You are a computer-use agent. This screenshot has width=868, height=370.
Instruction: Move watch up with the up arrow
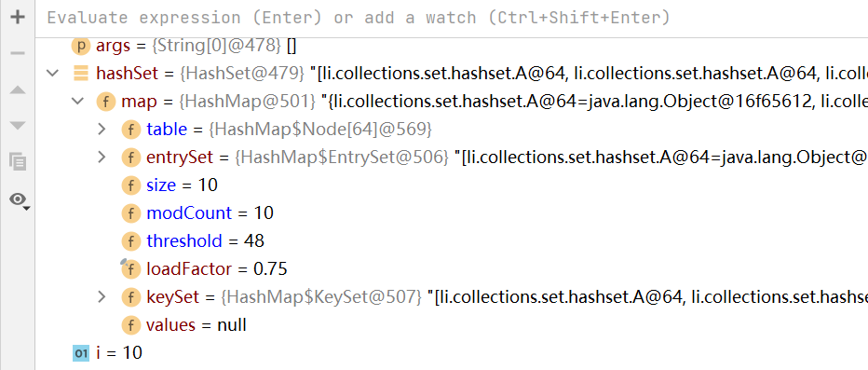[18, 89]
